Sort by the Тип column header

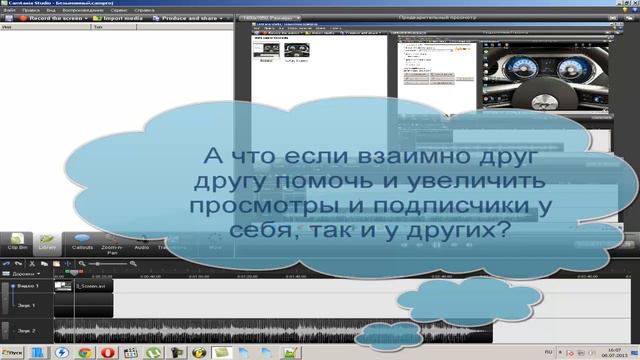pos(113,27)
